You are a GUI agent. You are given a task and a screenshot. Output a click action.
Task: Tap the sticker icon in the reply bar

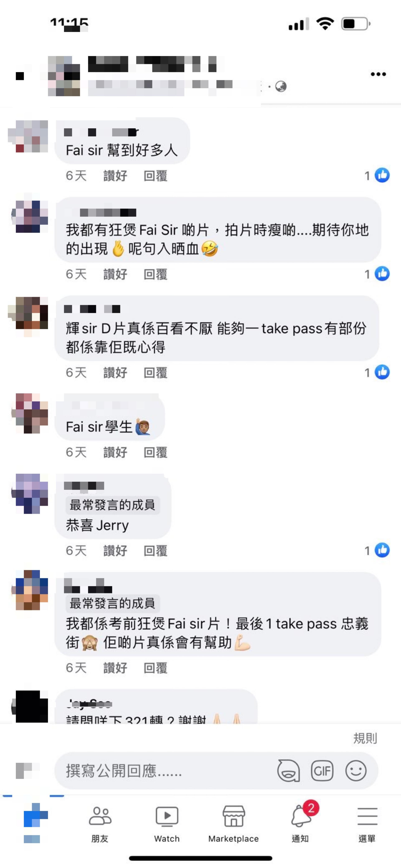(288, 771)
